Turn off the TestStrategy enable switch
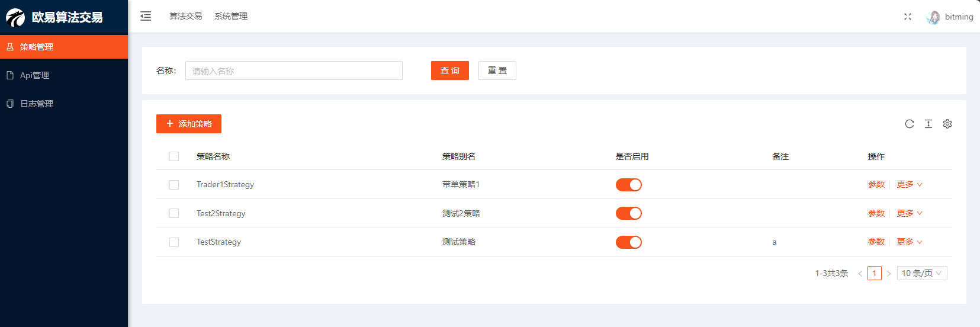 click(x=629, y=242)
